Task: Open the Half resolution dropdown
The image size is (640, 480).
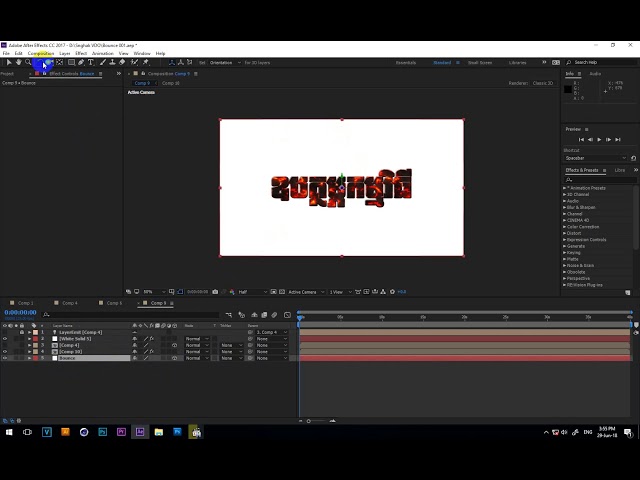Action: pos(253,292)
